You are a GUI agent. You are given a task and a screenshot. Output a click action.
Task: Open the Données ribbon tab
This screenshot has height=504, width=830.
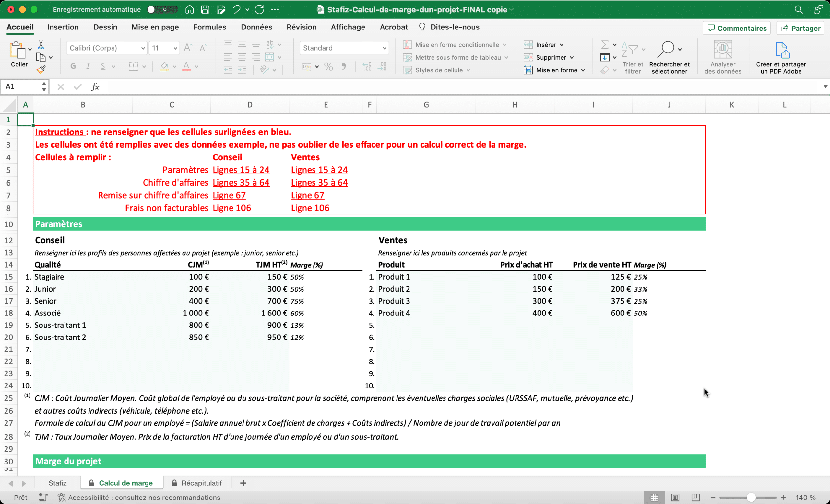pyautogui.click(x=256, y=27)
